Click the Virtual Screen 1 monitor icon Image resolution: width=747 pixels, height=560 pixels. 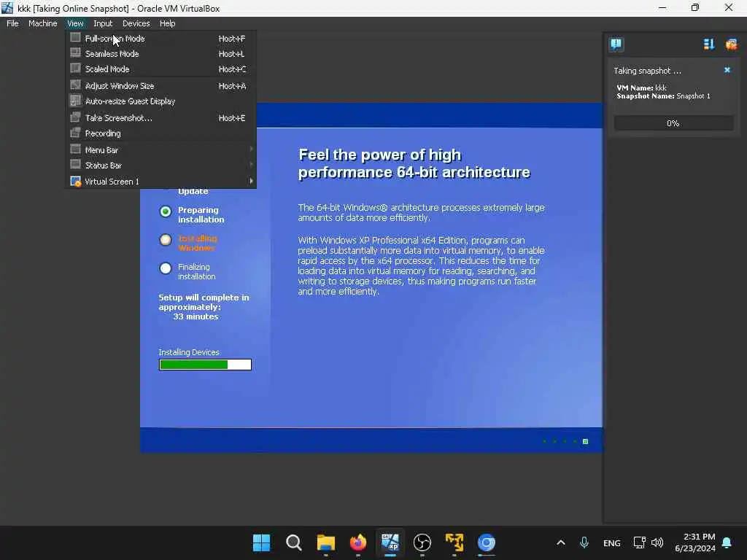tap(75, 181)
